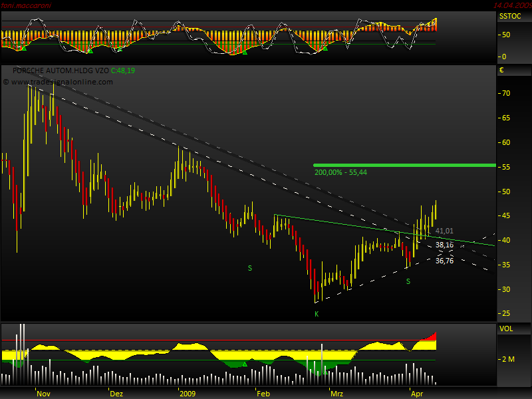Click the Dez label on time axis

[x=116, y=394]
